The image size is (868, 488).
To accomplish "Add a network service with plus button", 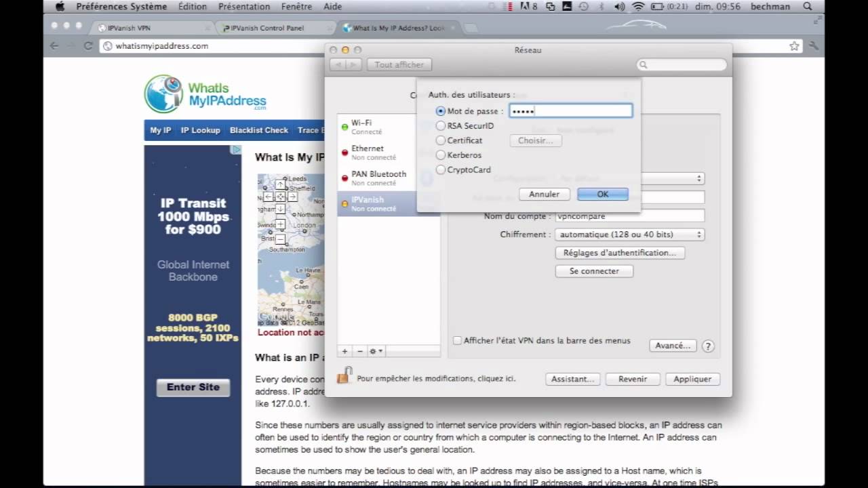I will tap(344, 351).
